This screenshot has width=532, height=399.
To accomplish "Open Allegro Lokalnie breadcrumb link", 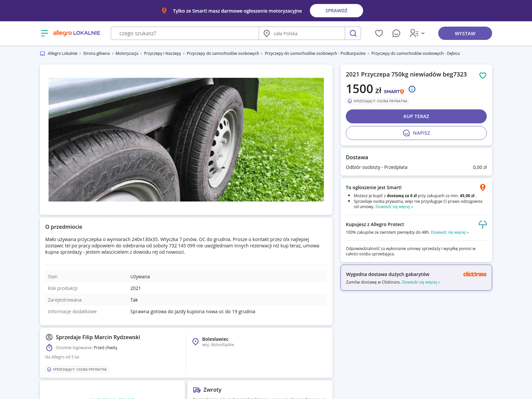I will point(63,54).
